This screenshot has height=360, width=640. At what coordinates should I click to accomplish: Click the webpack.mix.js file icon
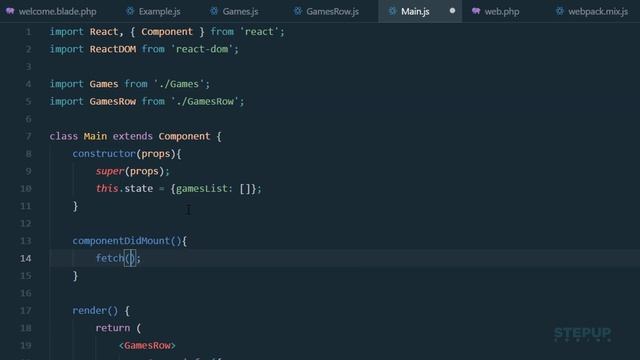560,11
